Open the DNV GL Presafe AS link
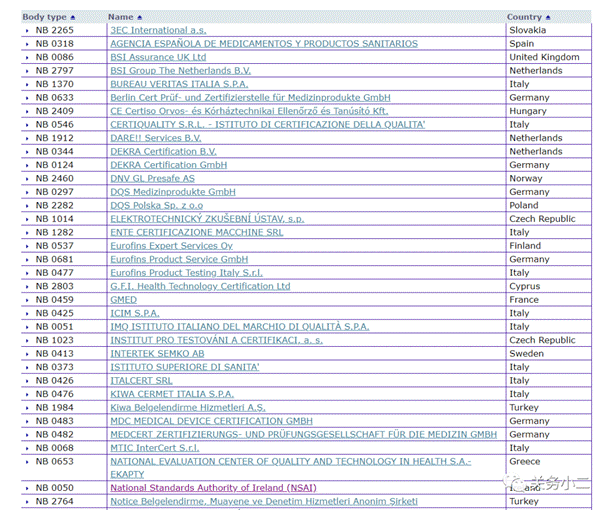Viewport: 610px width, 510px height. coord(153,178)
